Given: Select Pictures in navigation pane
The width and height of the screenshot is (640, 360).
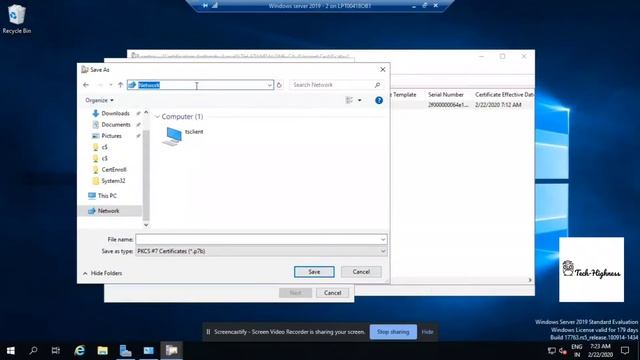Looking at the screenshot, I should (x=111, y=136).
